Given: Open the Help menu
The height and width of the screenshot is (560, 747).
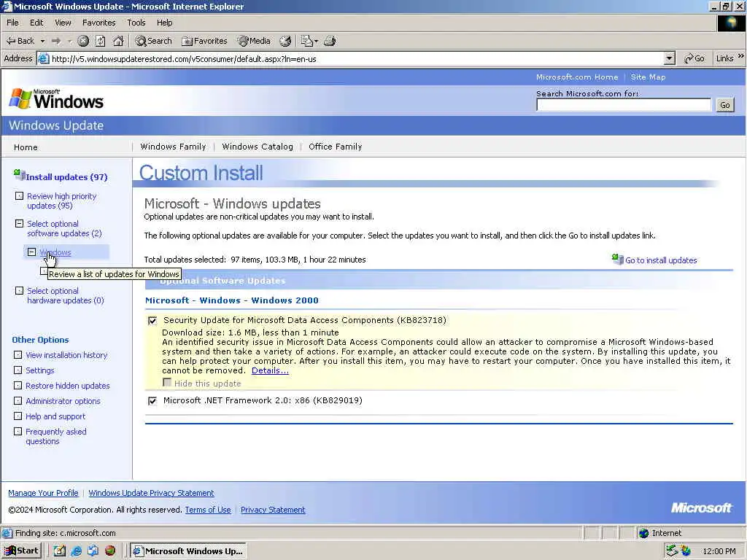Looking at the screenshot, I should [164, 23].
